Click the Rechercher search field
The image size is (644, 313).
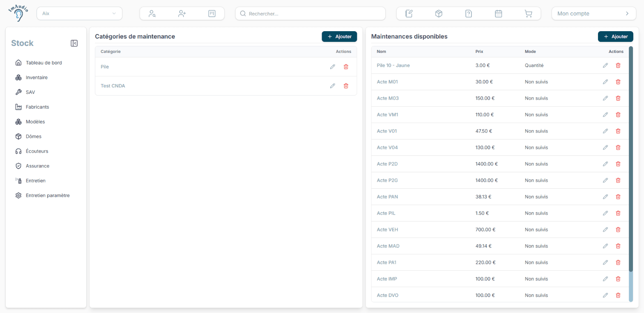pos(310,14)
